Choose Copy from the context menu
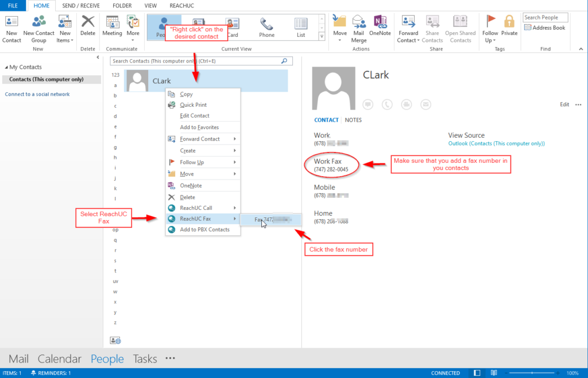The height and width of the screenshot is (378, 588). point(203,94)
